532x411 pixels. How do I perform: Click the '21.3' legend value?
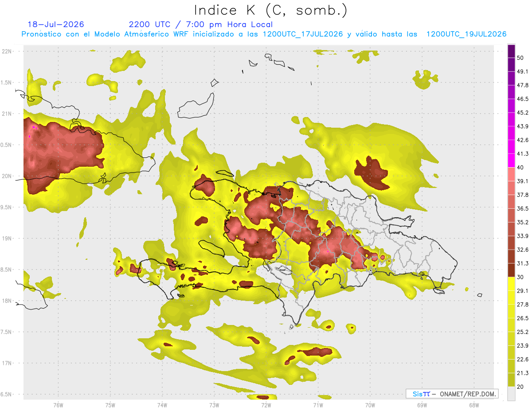[523, 373]
